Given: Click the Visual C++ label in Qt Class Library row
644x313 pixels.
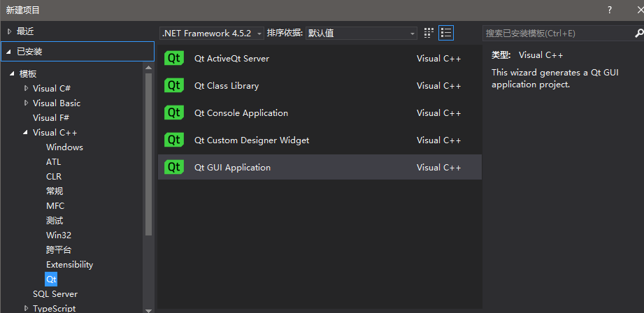Looking at the screenshot, I should coord(438,86).
